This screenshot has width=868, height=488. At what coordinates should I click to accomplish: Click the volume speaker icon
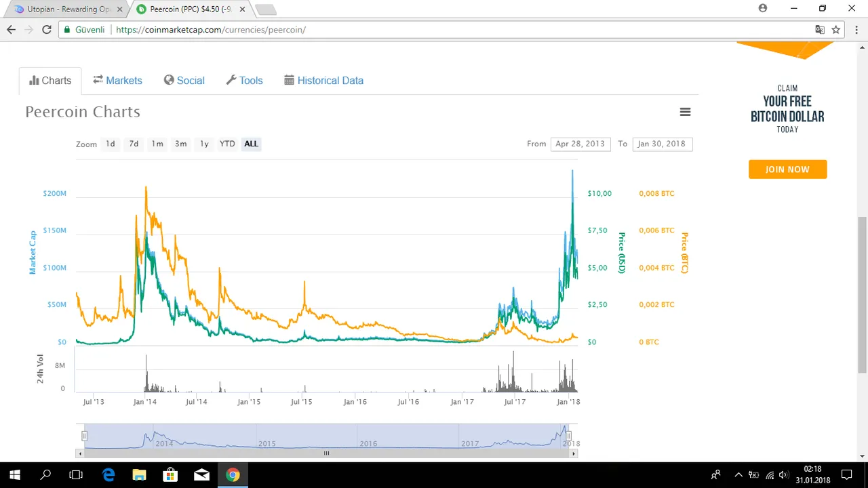[x=784, y=475]
